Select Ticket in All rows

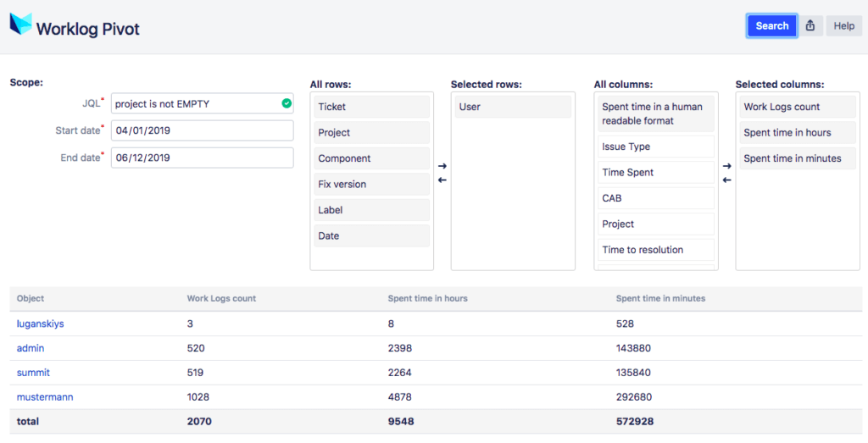coord(371,107)
